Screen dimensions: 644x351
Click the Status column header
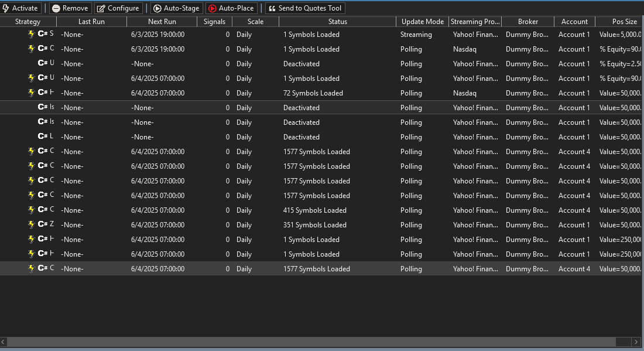337,22
